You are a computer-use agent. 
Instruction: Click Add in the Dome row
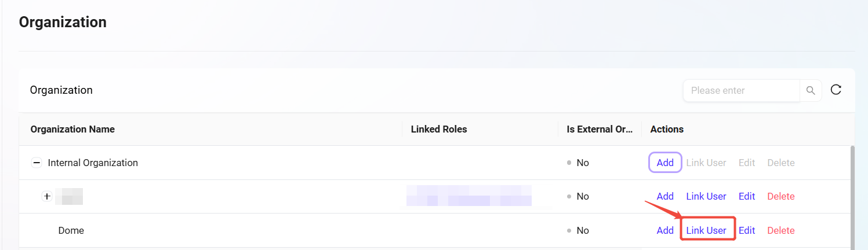664,230
